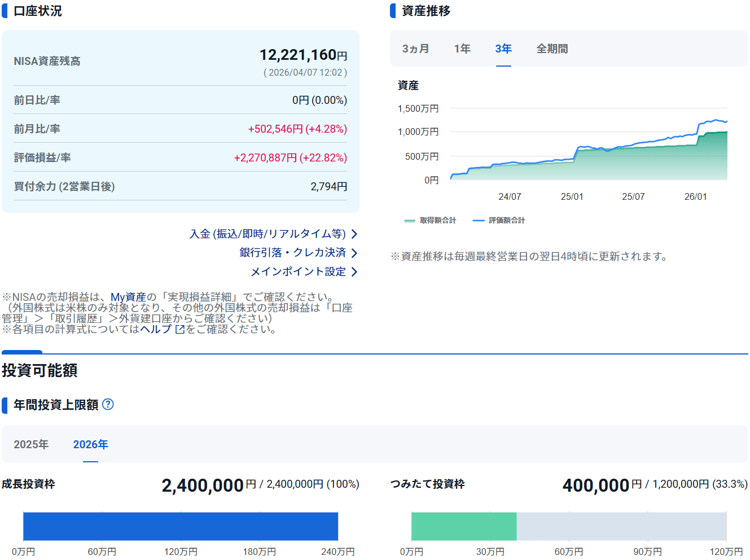Click the green つみたて投資枠 progress bar
The height and width of the screenshot is (560, 750).
[x=464, y=527]
